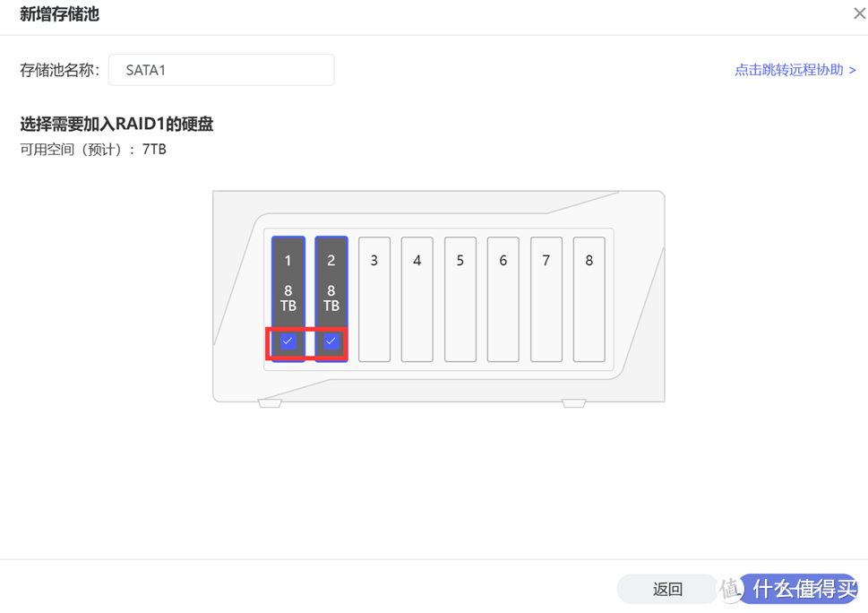Select drive bay 5 in the NAS diagram

(x=460, y=298)
